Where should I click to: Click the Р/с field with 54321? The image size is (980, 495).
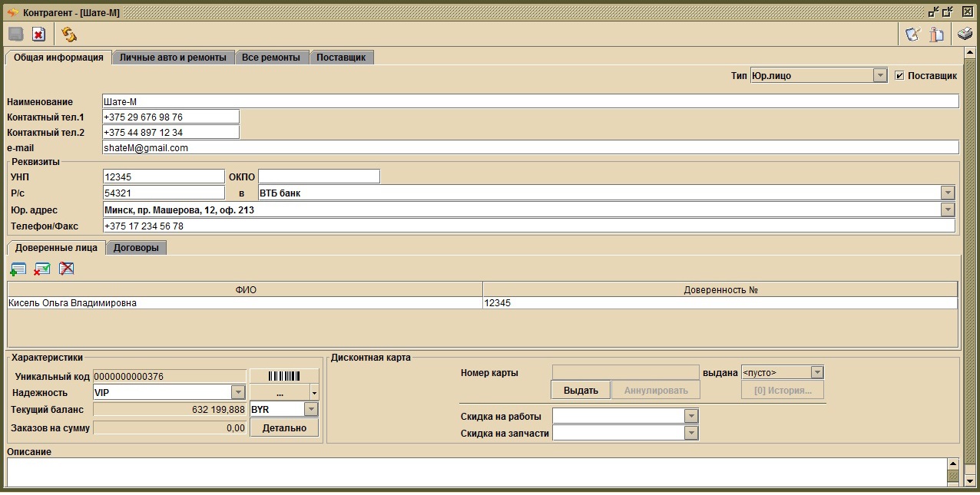click(164, 193)
